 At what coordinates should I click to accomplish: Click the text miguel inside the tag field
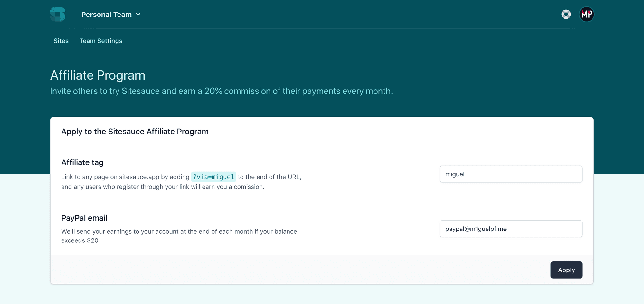(455, 174)
